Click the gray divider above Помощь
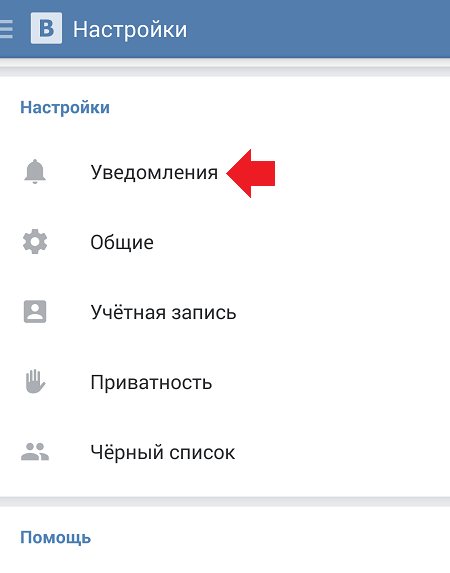The width and height of the screenshot is (450, 573). pyautogui.click(x=225, y=501)
